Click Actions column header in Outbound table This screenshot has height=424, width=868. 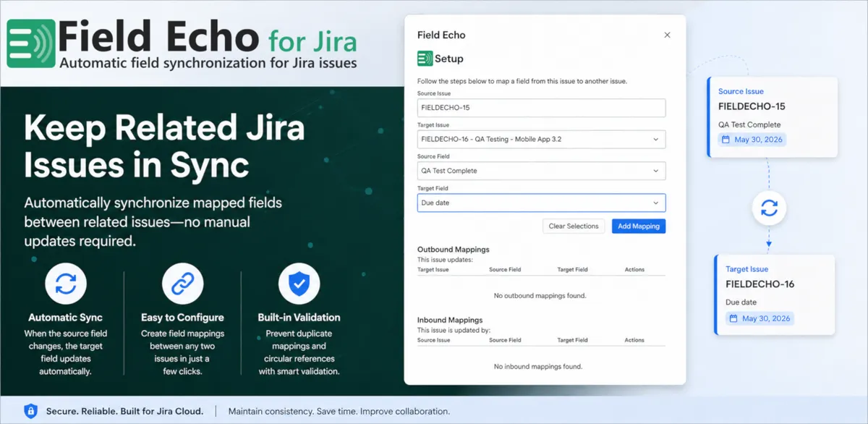(634, 269)
